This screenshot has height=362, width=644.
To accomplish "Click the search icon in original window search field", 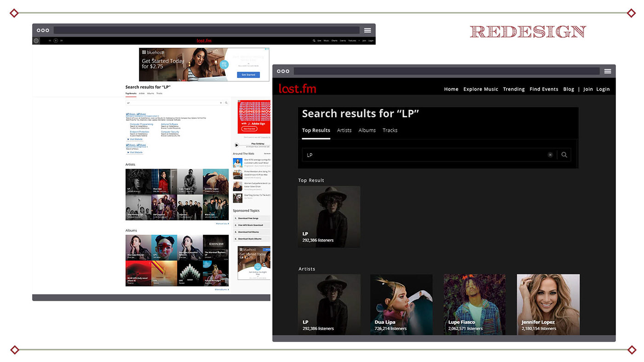I will coord(226,103).
